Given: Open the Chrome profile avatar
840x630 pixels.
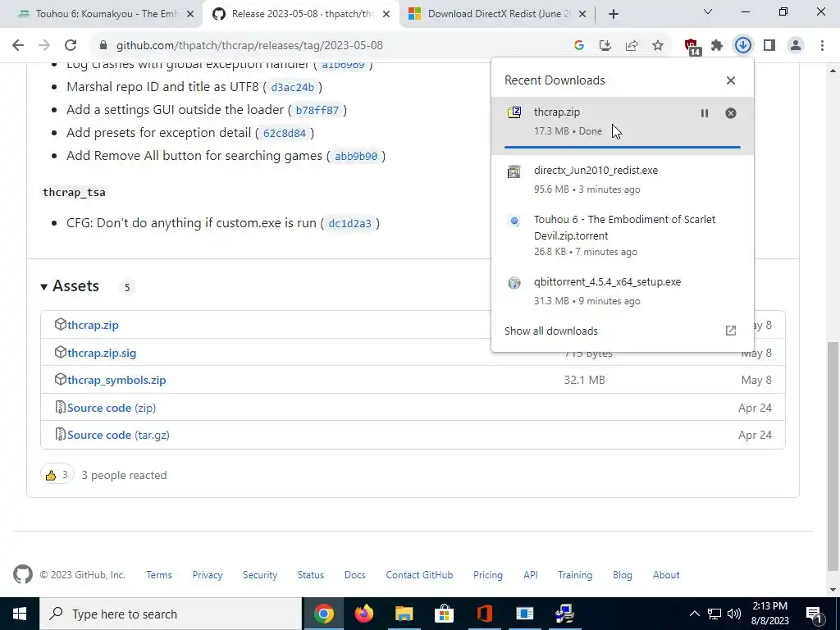Looking at the screenshot, I should pyautogui.click(x=796, y=46).
